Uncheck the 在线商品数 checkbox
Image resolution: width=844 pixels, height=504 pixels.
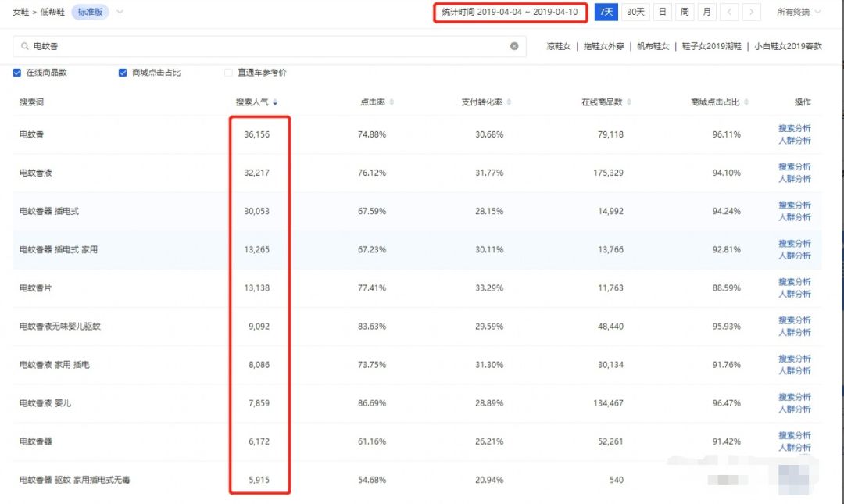point(16,72)
